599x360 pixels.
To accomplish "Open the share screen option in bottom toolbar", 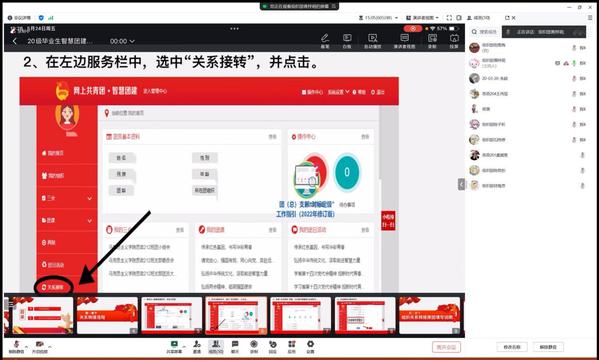I will tap(174, 347).
